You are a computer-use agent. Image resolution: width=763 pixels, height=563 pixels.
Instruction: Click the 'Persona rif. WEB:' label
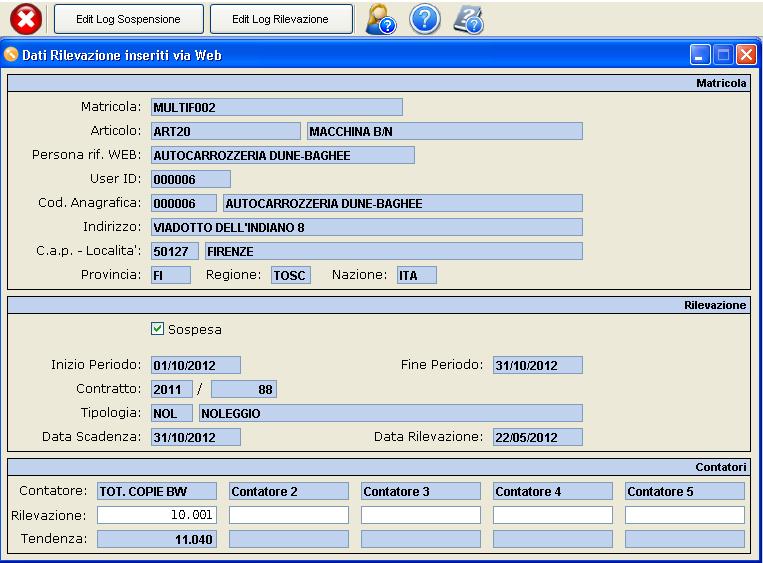87,155
